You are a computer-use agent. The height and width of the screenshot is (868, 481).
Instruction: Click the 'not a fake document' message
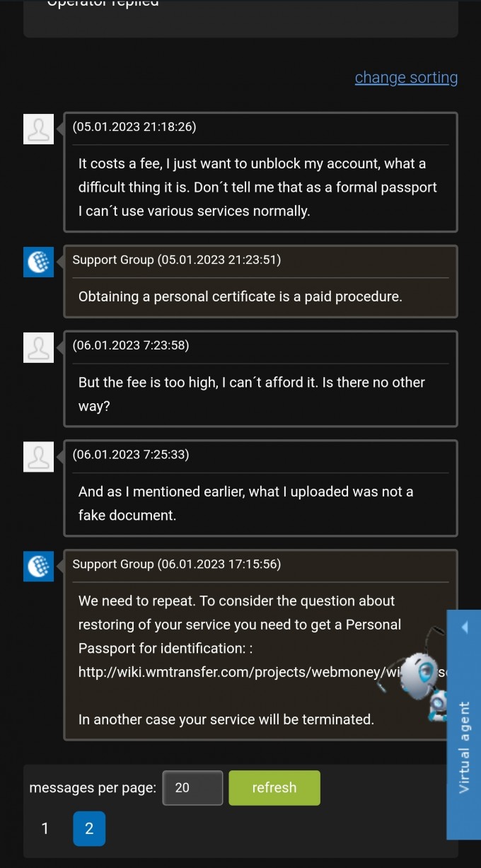(246, 503)
